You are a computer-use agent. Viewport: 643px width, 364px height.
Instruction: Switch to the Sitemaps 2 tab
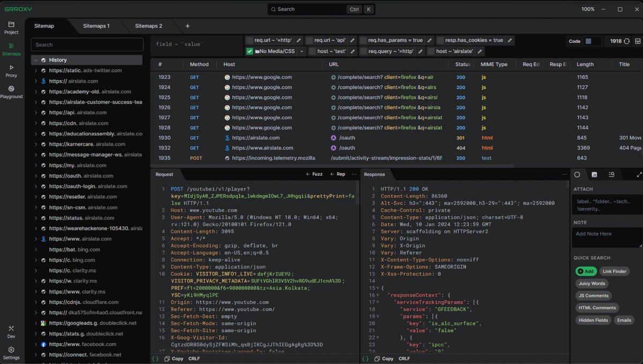pyautogui.click(x=148, y=26)
